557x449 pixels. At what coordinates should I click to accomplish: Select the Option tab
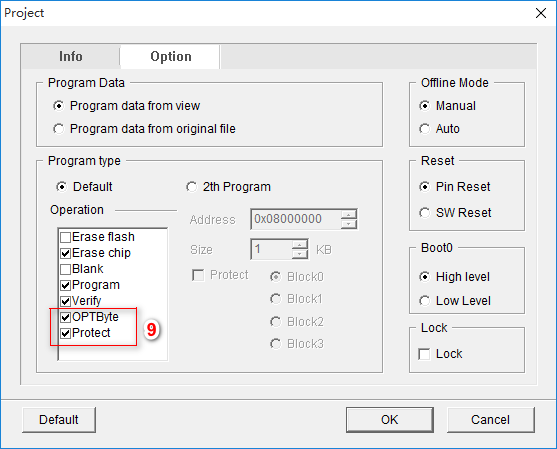(x=171, y=56)
